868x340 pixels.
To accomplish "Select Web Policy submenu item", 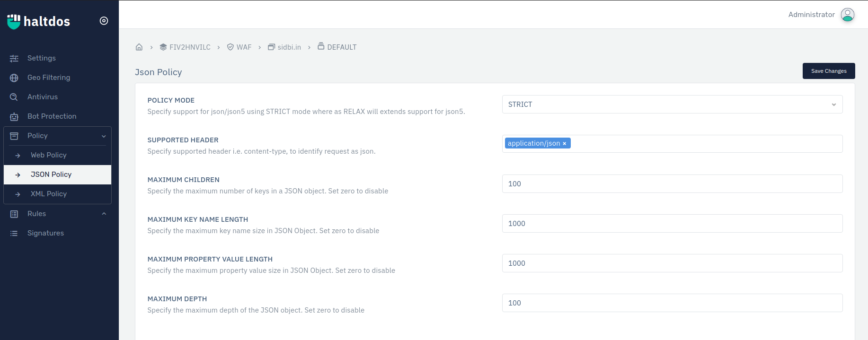I will click(57, 155).
